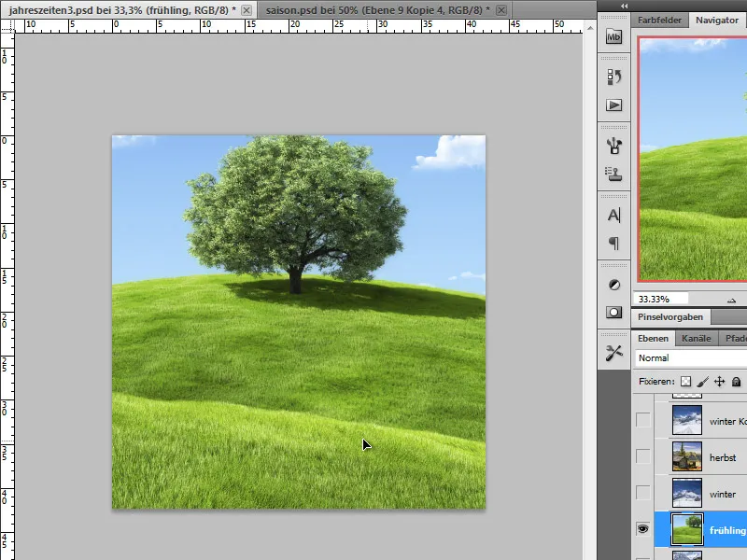This screenshot has width=747, height=560.
Task: Open the Mini Bridge panel icon
Action: (x=613, y=36)
